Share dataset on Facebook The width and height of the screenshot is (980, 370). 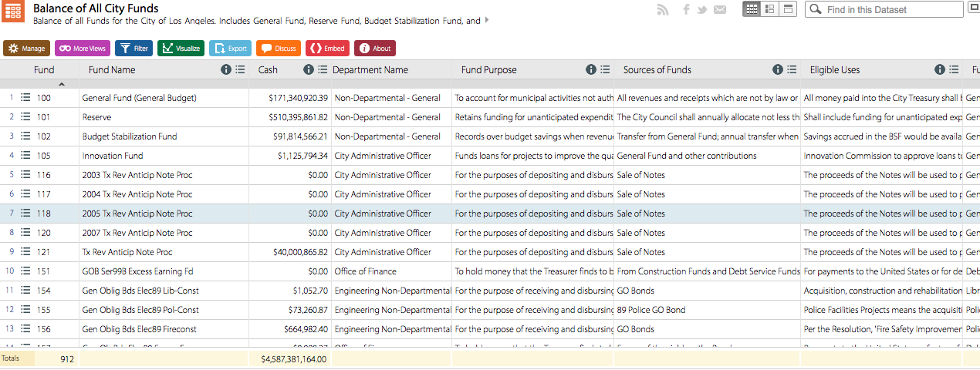[x=686, y=10]
